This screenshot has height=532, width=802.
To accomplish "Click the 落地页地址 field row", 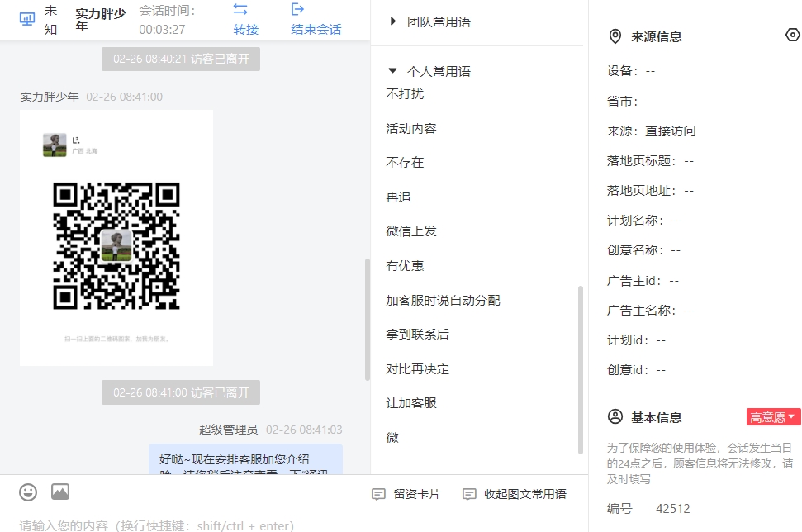I will (x=650, y=191).
